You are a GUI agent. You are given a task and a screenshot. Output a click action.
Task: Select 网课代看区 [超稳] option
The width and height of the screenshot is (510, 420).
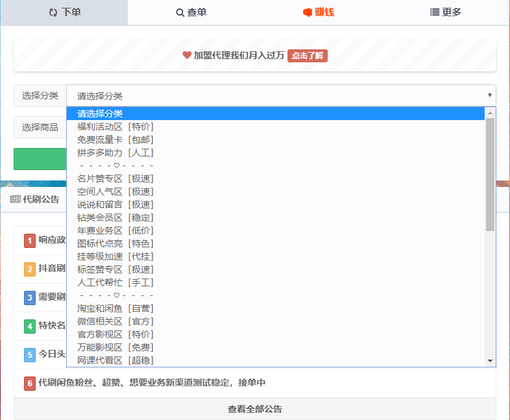click(x=115, y=360)
